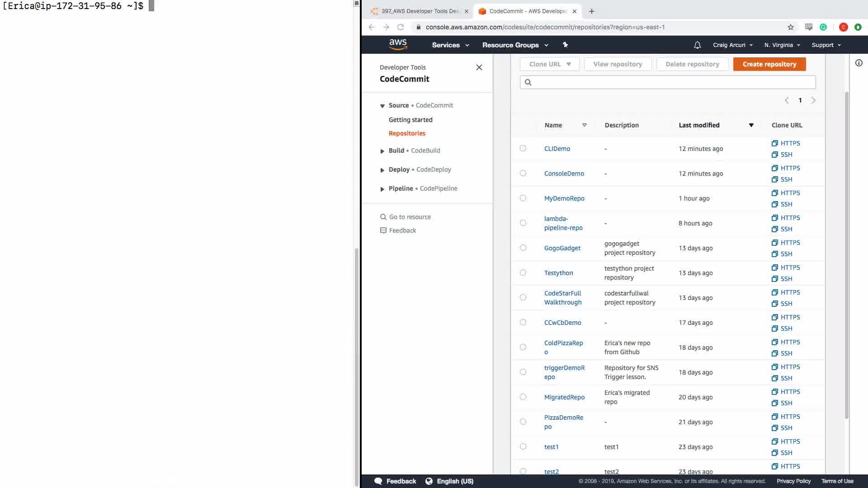Click the AWS logo home icon
Screen dimensions: 868x488
[398, 44]
